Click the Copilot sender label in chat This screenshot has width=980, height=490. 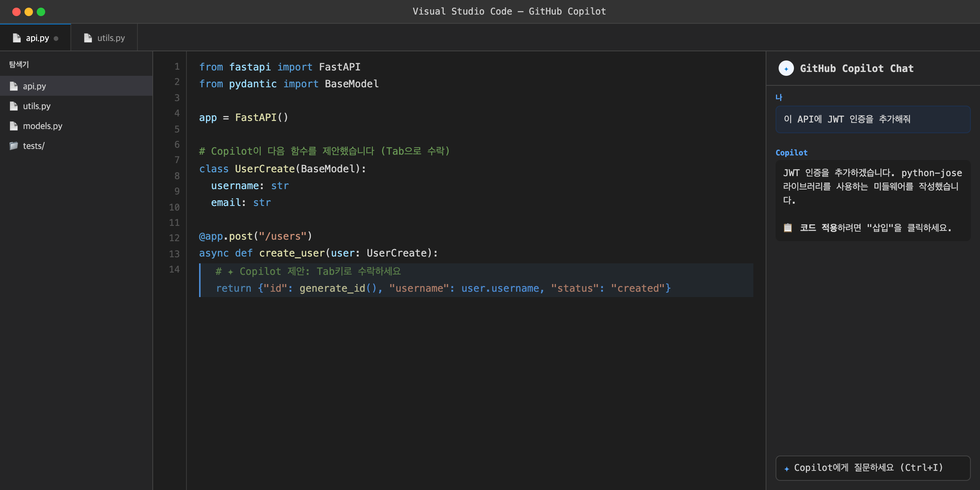[x=792, y=152]
